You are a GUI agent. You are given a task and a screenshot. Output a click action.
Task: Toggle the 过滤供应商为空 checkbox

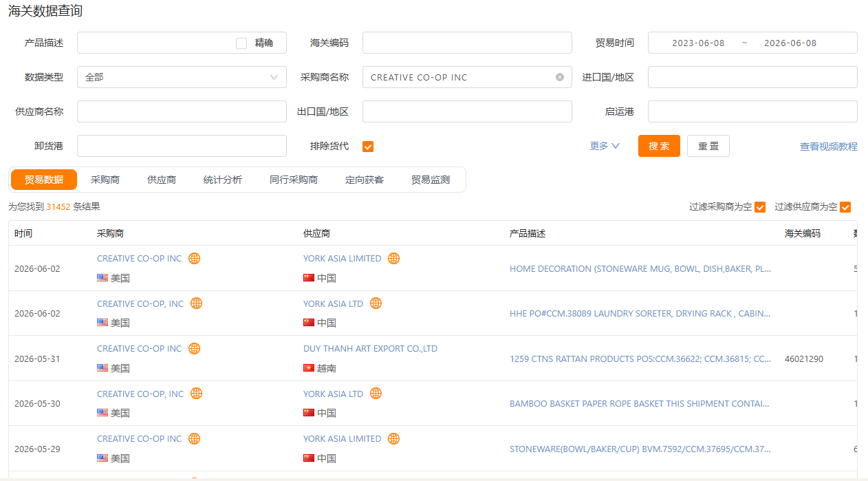(845, 207)
